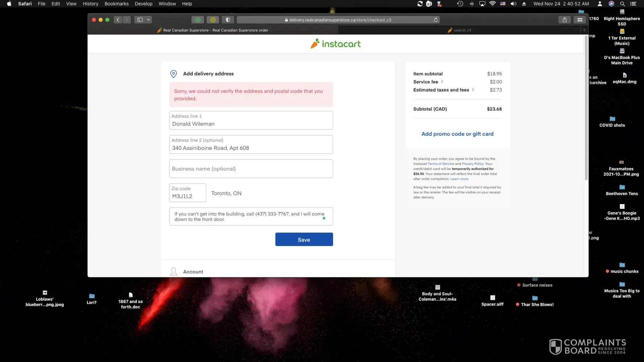Open the sidebar options dropdown arrow
644x362 pixels.
click(149, 20)
